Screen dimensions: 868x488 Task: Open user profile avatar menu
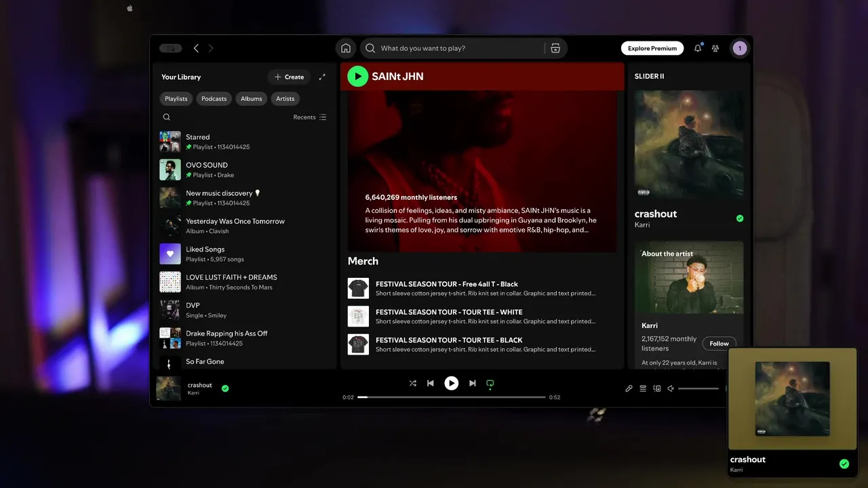point(740,48)
